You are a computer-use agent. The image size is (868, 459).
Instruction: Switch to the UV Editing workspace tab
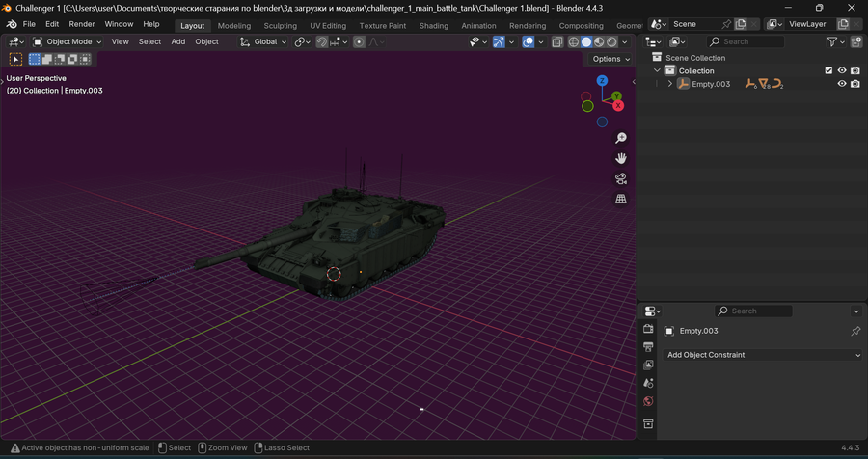(328, 25)
